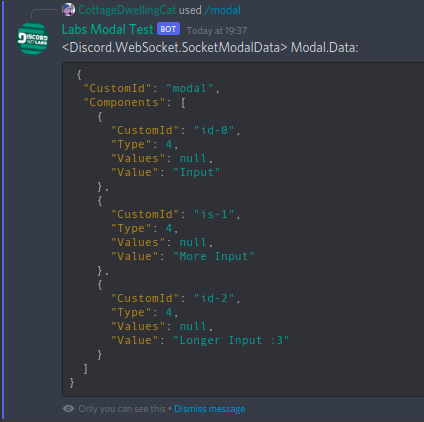
Task: Click the "Components": [ line
Action: click(134, 102)
